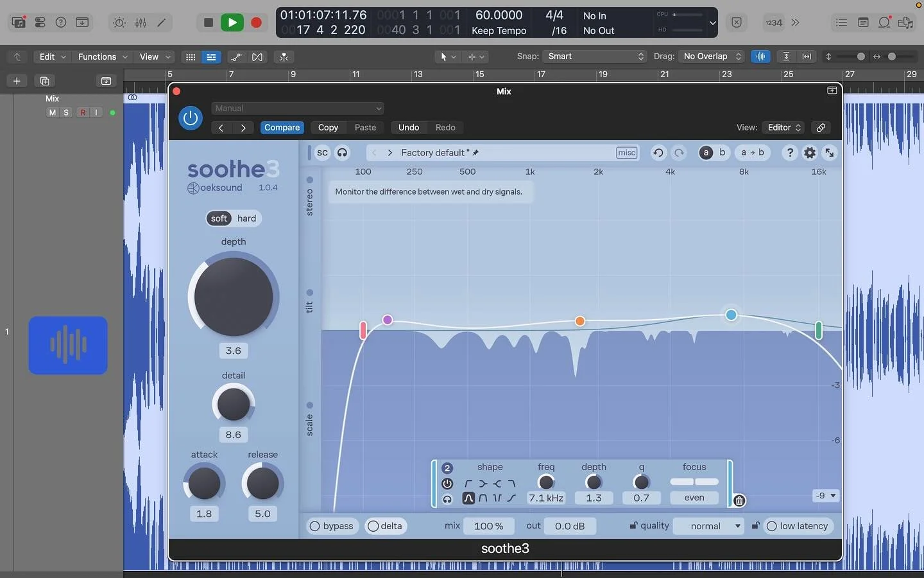
Task: Click the headphones delta listen icon
Action: 343,153
